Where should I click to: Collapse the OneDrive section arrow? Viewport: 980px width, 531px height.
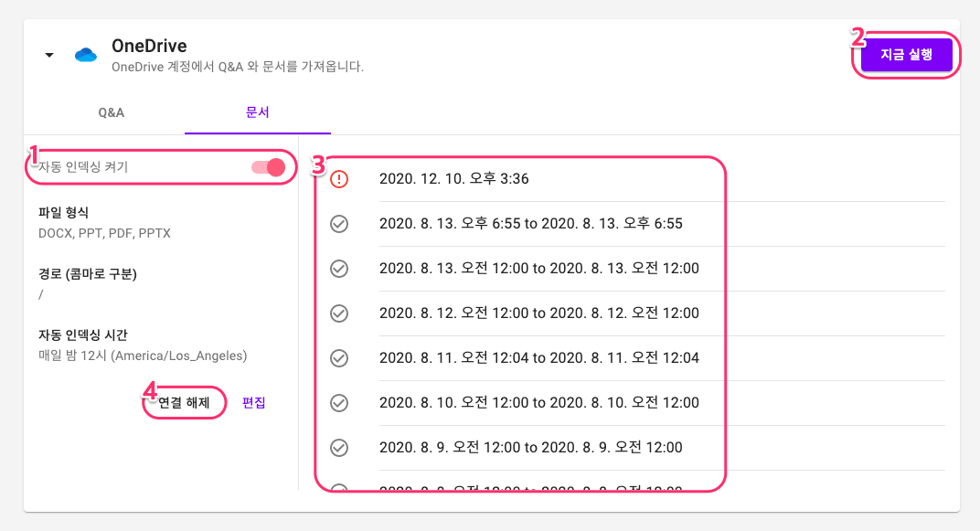(x=49, y=55)
